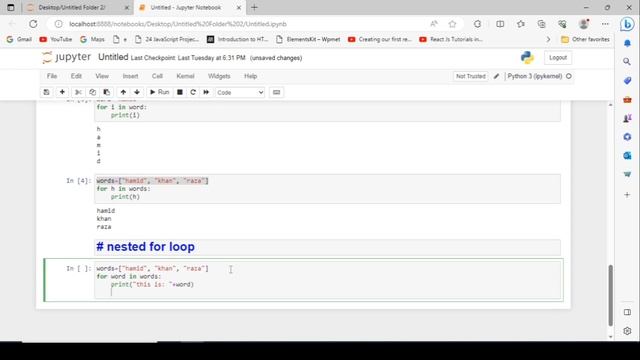Switch to the Desktop/Untitled Folder 2 tab

(72, 7)
